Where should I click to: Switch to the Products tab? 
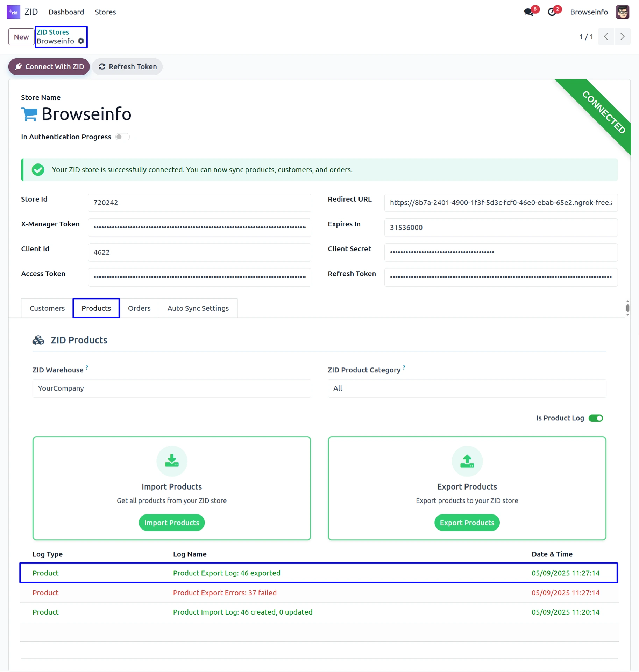point(96,308)
